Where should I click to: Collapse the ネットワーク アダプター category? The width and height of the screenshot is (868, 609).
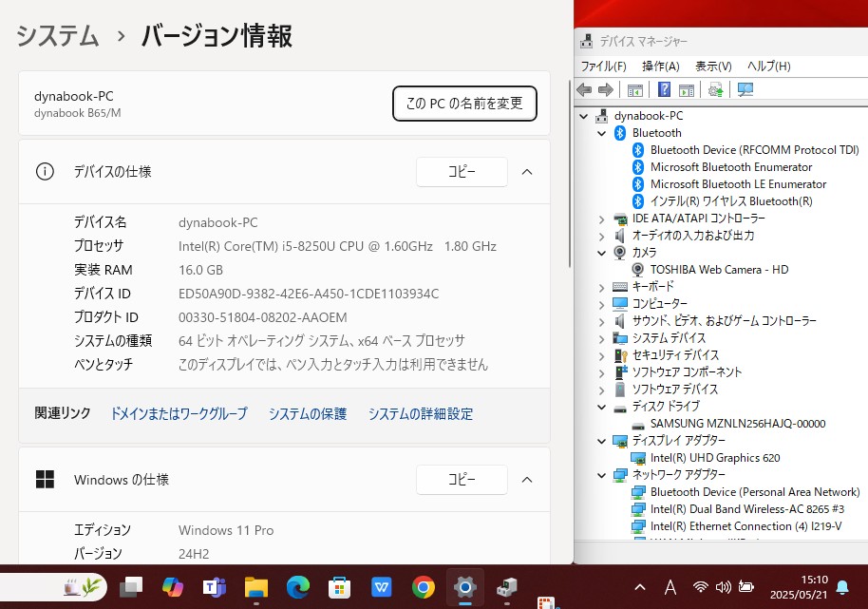pyautogui.click(x=602, y=475)
